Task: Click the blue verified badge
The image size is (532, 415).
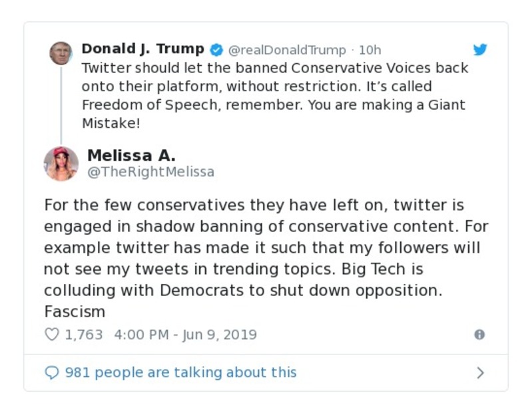Action: pyautogui.click(x=216, y=50)
